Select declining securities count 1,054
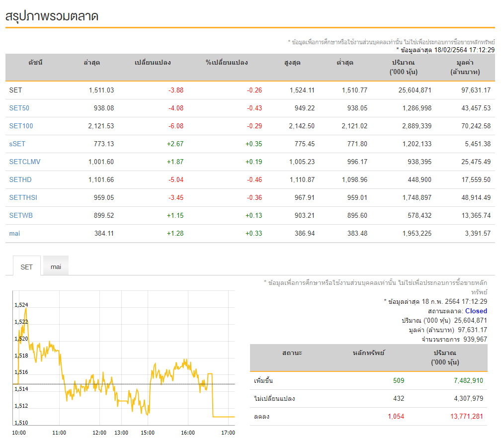This screenshot has width=504, height=445. [396, 416]
